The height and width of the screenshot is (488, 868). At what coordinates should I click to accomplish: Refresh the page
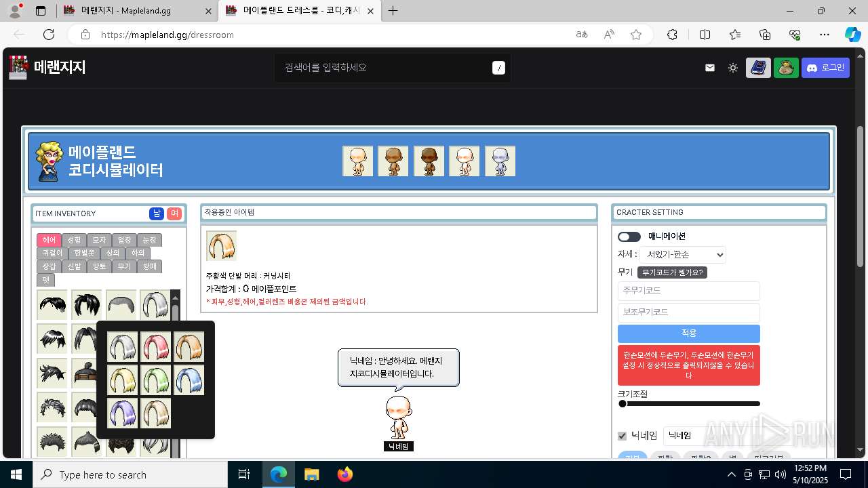pos(49,35)
